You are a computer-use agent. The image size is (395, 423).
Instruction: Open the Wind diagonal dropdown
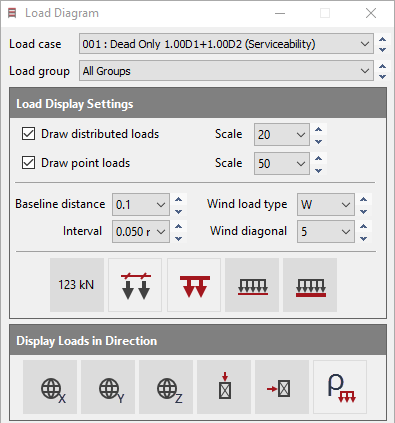326,231
